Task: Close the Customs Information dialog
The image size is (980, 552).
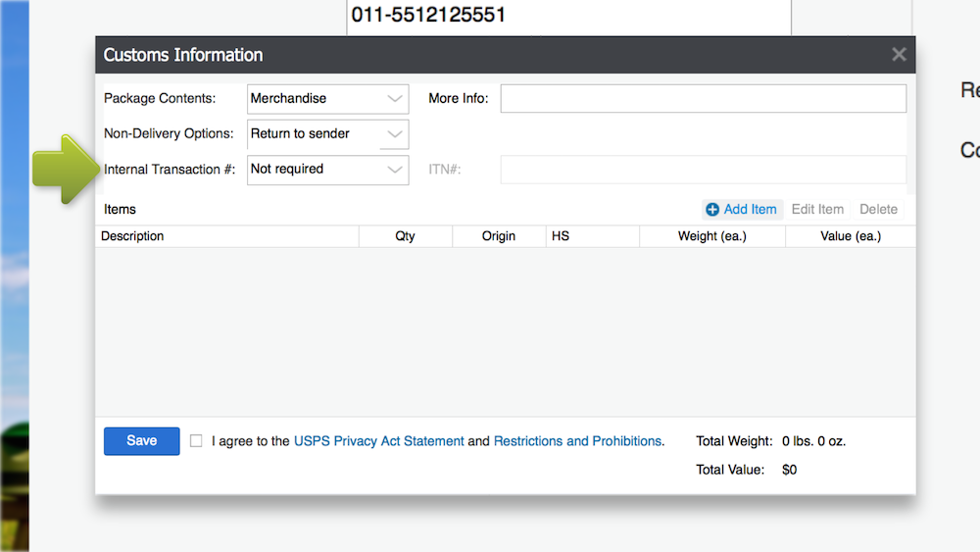Action: pyautogui.click(x=898, y=55)
